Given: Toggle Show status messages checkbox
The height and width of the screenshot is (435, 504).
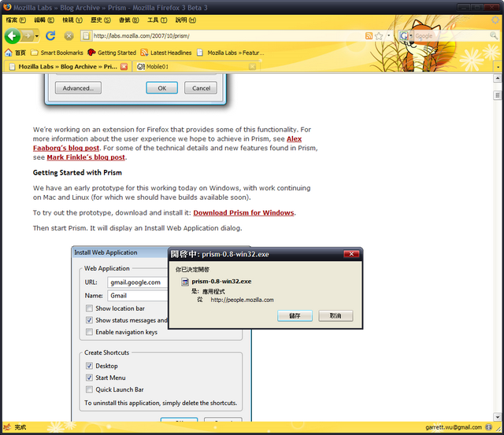Looking at the screenshot, I should [x=89, y=320].
